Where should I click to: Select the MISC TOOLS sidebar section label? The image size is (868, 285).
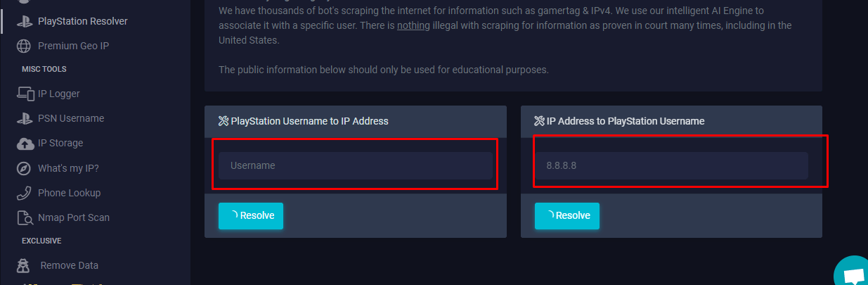pyautogui.click(x=44, y=69)
